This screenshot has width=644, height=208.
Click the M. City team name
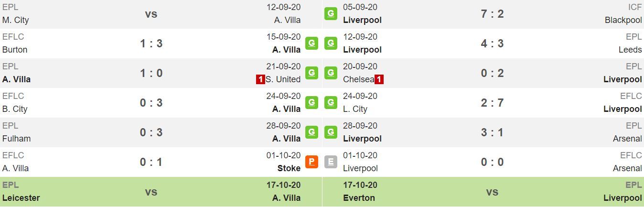coord(16,20)
